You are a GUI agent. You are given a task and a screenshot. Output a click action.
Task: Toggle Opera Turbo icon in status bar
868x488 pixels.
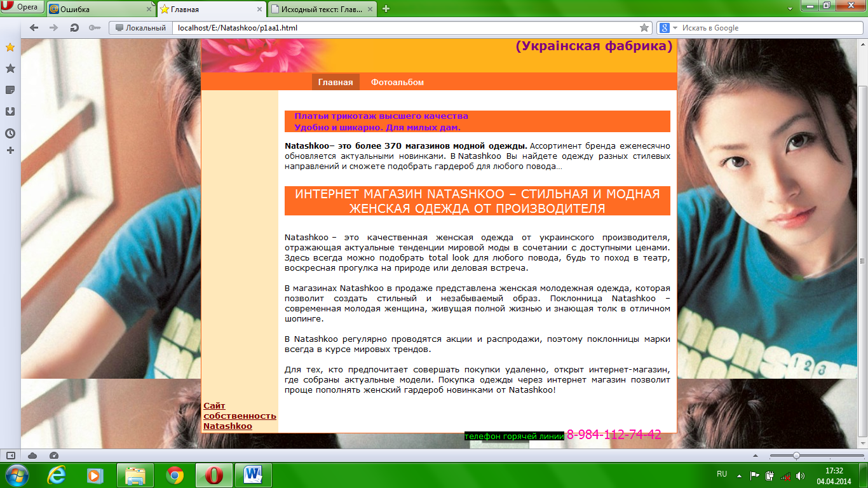coord(53,455)
